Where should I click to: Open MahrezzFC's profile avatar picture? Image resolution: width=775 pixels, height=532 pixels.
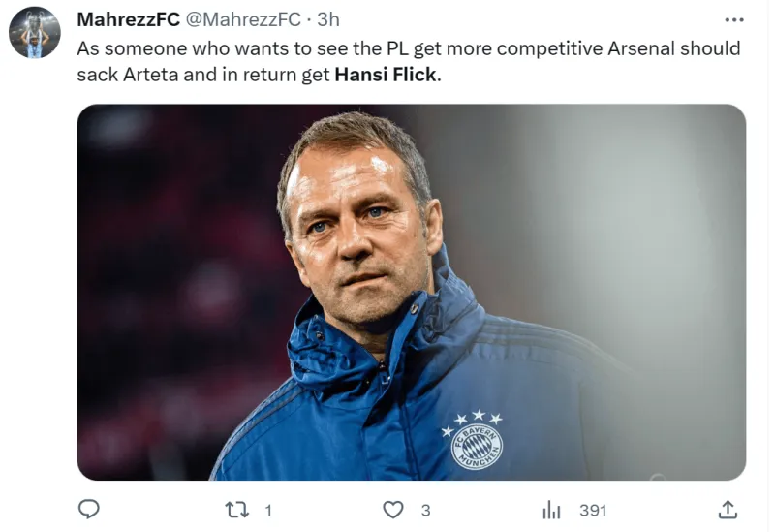35,33
